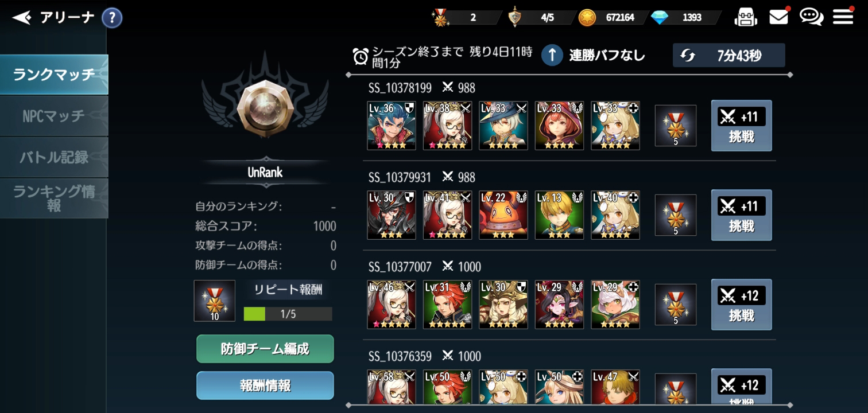This screenshot has width=868, height=413.
Task: Refresh opponents with the 7分43秒 timer button
Action: (x=729, y=56)
